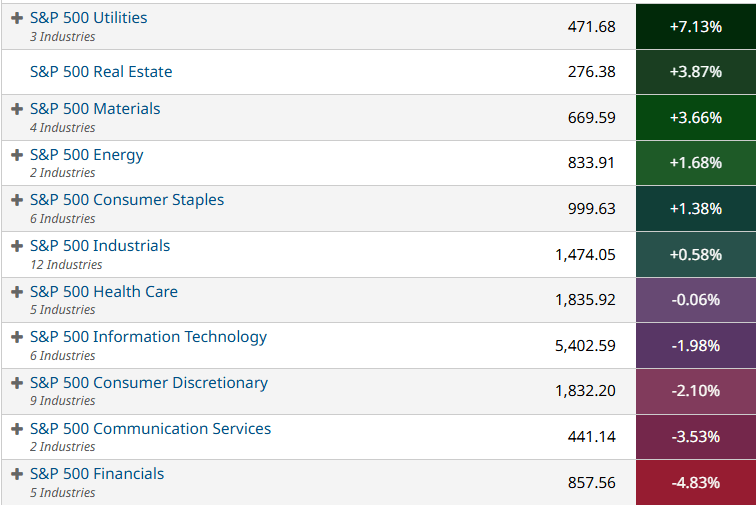
Task: Expand Consumer Discretionary plus icon
Action: point(17,383)
